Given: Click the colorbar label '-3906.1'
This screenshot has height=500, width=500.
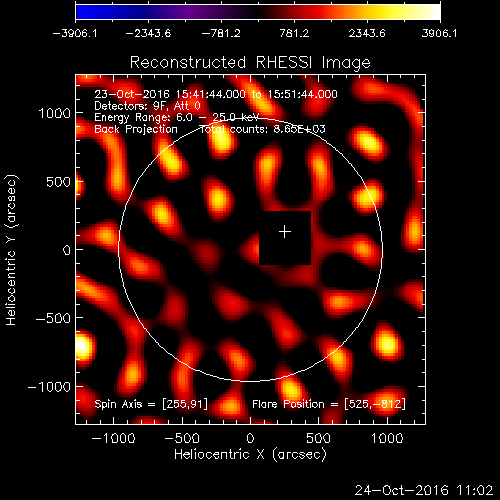Looking at the screenshot, I should [75, 33].
